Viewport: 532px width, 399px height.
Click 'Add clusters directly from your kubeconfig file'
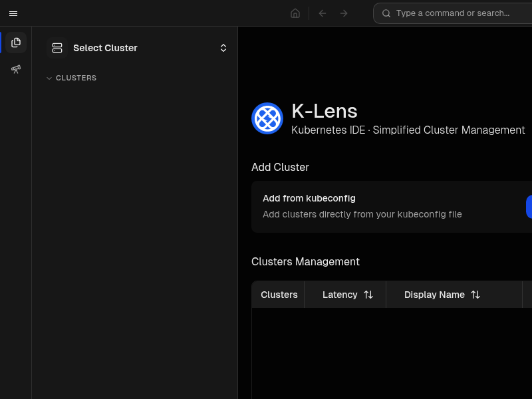pos(362,214)
